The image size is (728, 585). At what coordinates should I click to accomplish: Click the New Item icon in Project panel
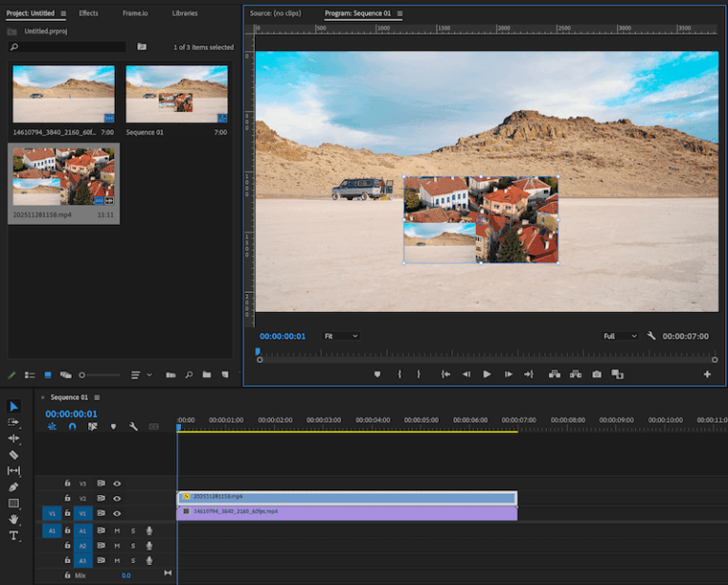[226, 375]
